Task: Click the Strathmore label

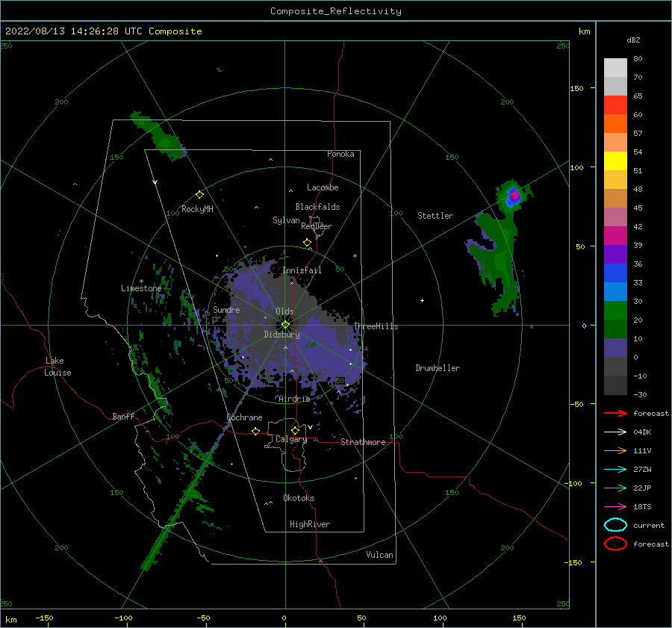Action: coord(364,442)
